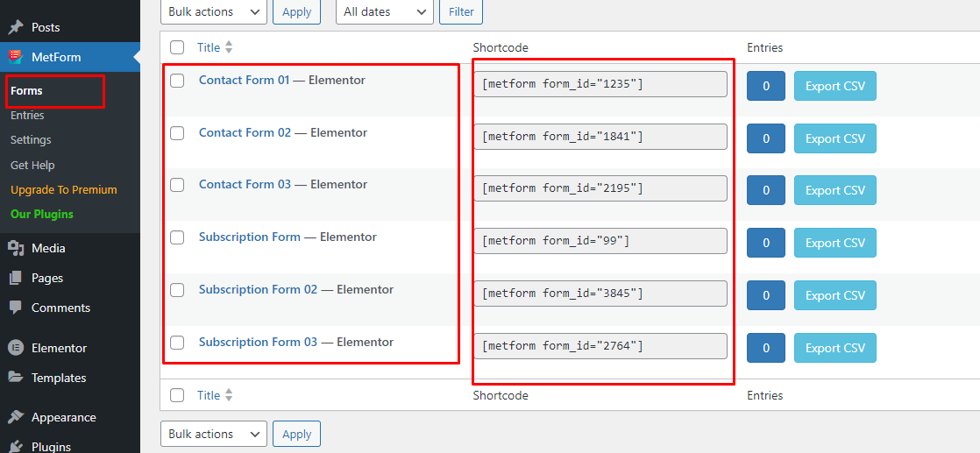The width and height of the screenshot is (980, 453).
Task: Export CSV for Subscription Form
Action: [835, 243]
